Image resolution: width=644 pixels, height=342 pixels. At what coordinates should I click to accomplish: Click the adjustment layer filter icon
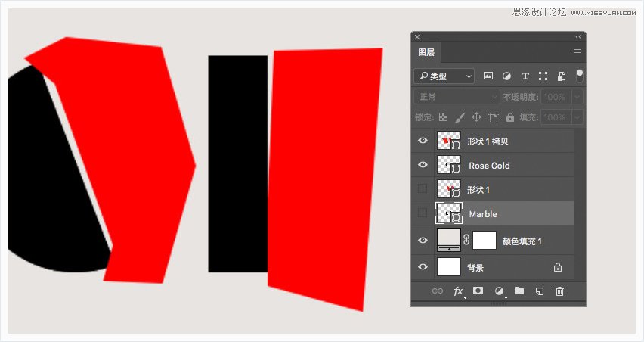pyautogui.click(x=506, y=76)
